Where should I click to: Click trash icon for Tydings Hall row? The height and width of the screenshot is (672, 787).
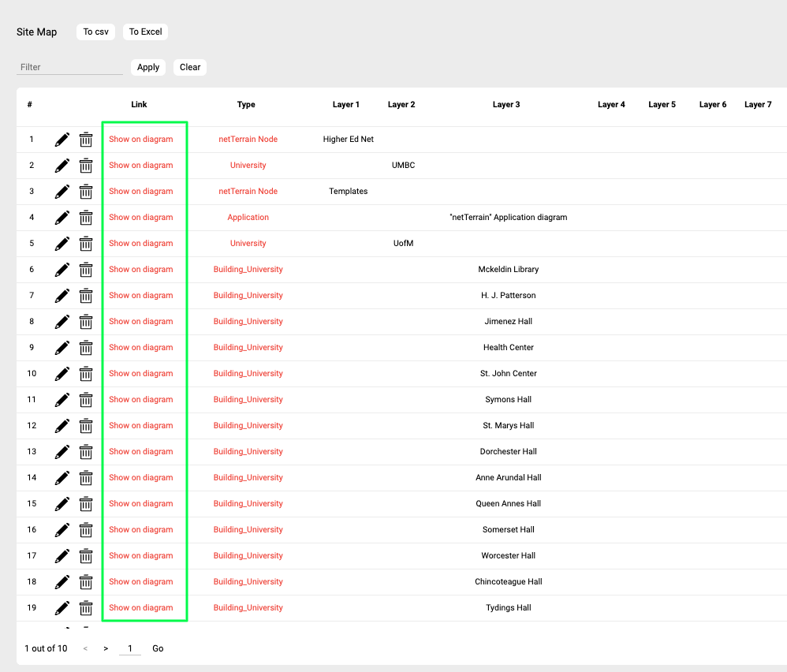point(86,608)
